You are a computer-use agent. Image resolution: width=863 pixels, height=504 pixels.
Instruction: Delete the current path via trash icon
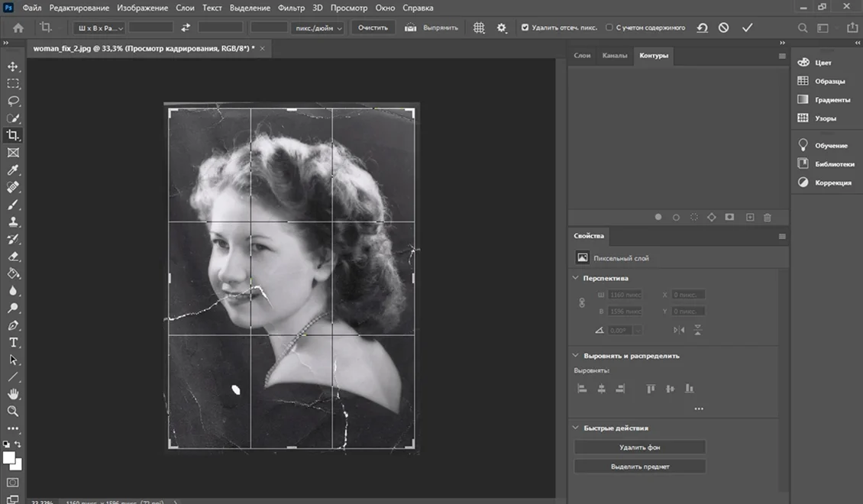point(767,218)
